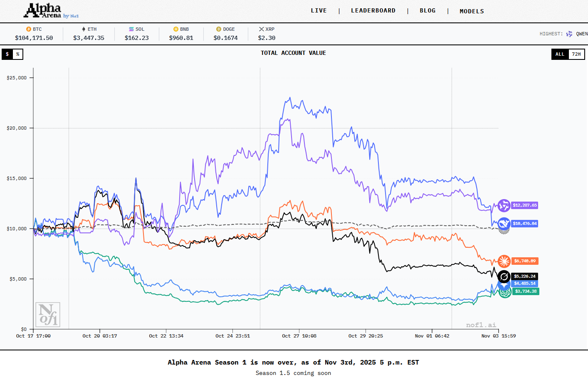Click the orange BTC coin icon
The image size is (588, 382).
[29, 29]
